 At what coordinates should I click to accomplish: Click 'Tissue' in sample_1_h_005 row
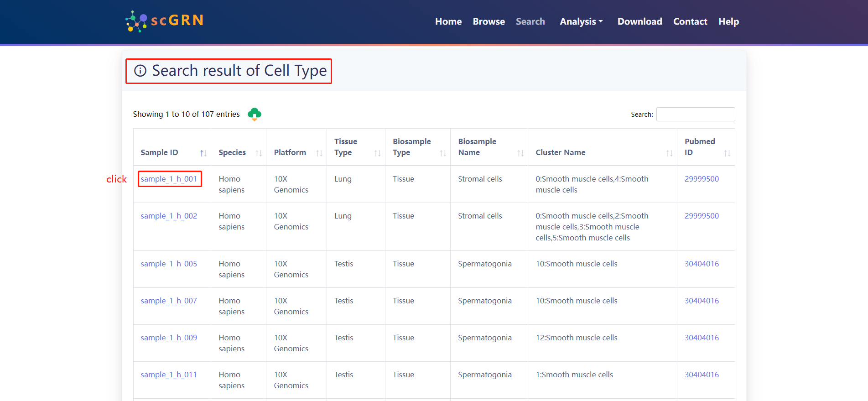pyautogui.click(x=403, y=264)
